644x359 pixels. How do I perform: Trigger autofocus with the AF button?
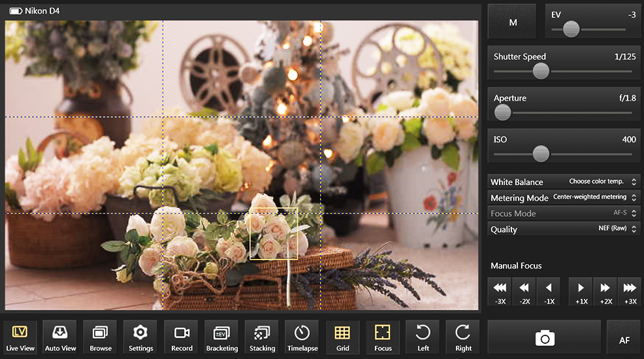(x=624, y=337)
